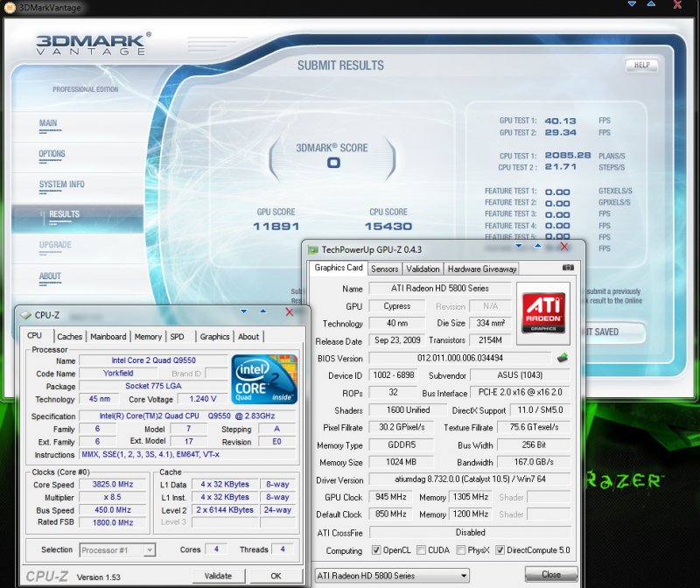Toggle the CUDA checkbox in GPU-Z
The image size is (700, 588).
[421, 550]
